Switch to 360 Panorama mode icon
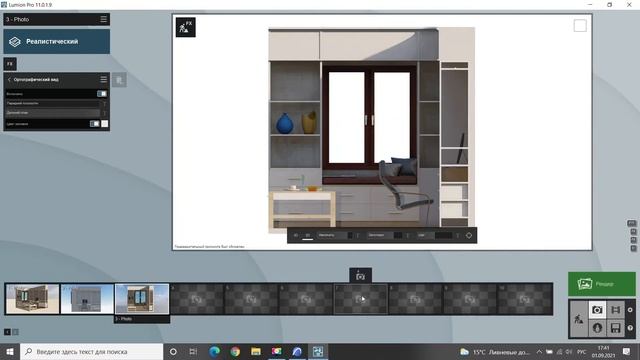 point(597,328)
